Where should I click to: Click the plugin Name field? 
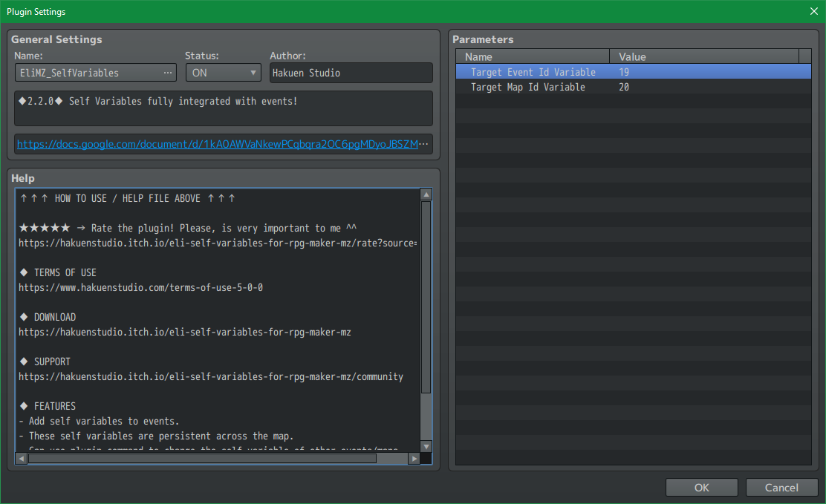pyautogui.click(x=87, y=73)
